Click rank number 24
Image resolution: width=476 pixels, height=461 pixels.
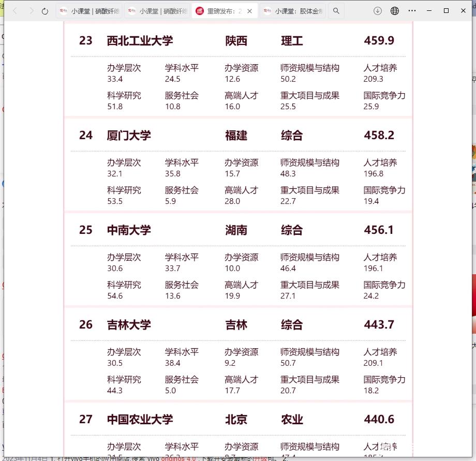(x=85, y=135)
